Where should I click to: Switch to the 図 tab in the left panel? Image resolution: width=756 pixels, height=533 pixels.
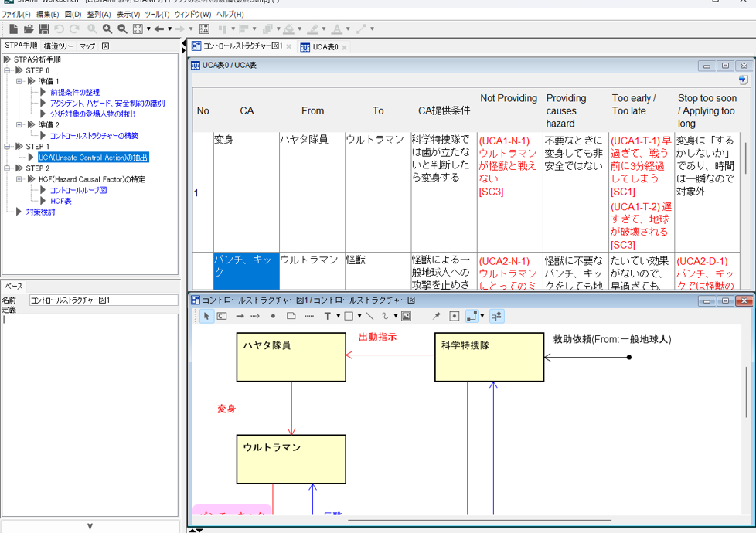click(105, 46)
